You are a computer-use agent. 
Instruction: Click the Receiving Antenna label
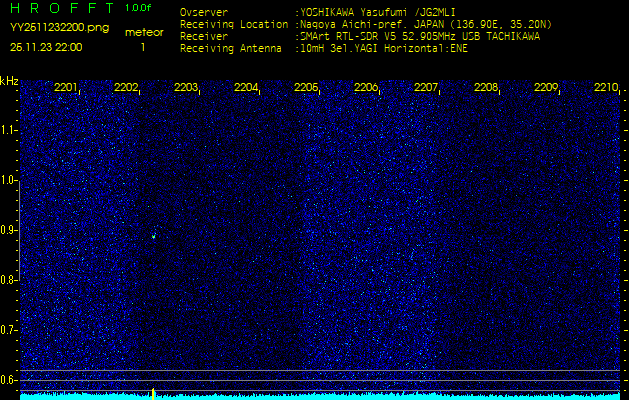231,49
